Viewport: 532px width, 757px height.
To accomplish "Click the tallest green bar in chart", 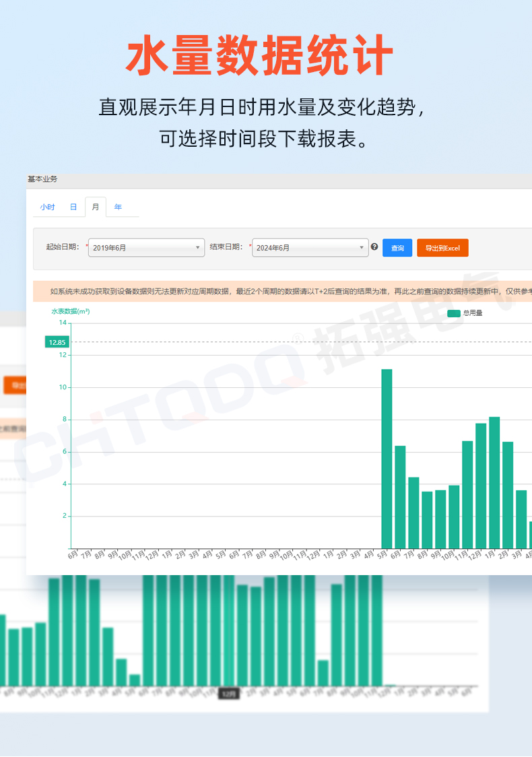I will (387, 458).
